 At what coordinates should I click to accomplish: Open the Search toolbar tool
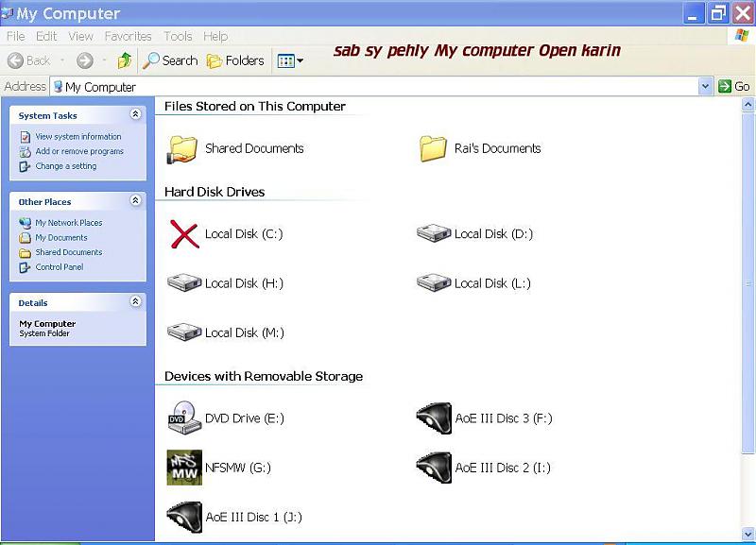(x=171, y=60)
